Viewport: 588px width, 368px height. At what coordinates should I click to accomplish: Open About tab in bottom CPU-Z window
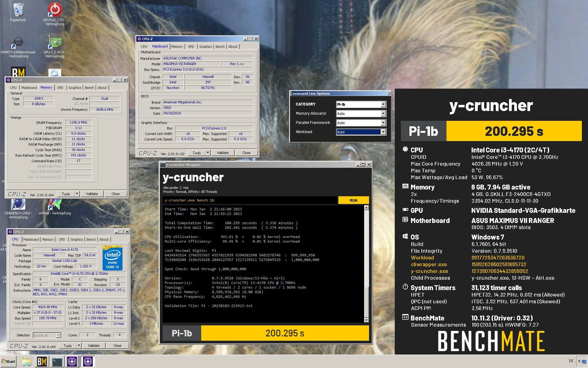104,240
